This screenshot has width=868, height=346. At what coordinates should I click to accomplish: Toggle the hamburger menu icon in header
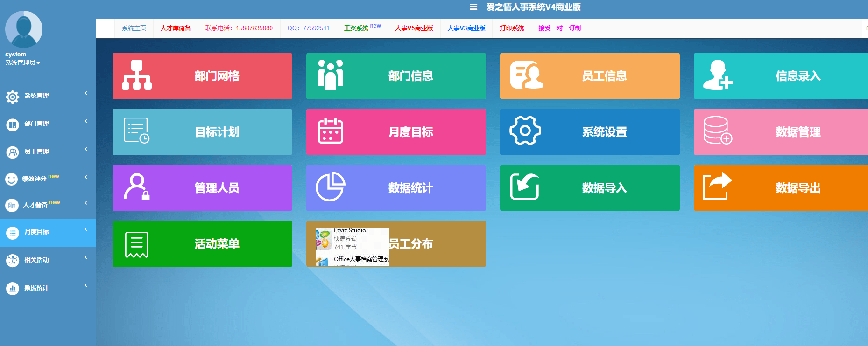click(x=473, y=7)
